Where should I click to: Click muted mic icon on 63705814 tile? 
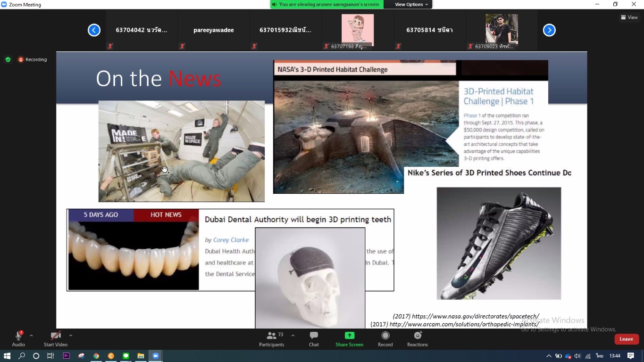tap(398, 46)
